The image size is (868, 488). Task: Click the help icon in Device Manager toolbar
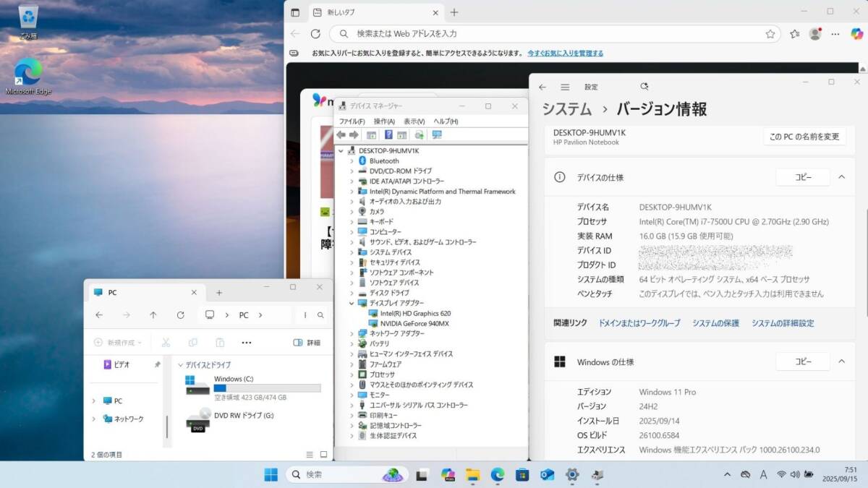pyautogui.click(x=388, y=135)
